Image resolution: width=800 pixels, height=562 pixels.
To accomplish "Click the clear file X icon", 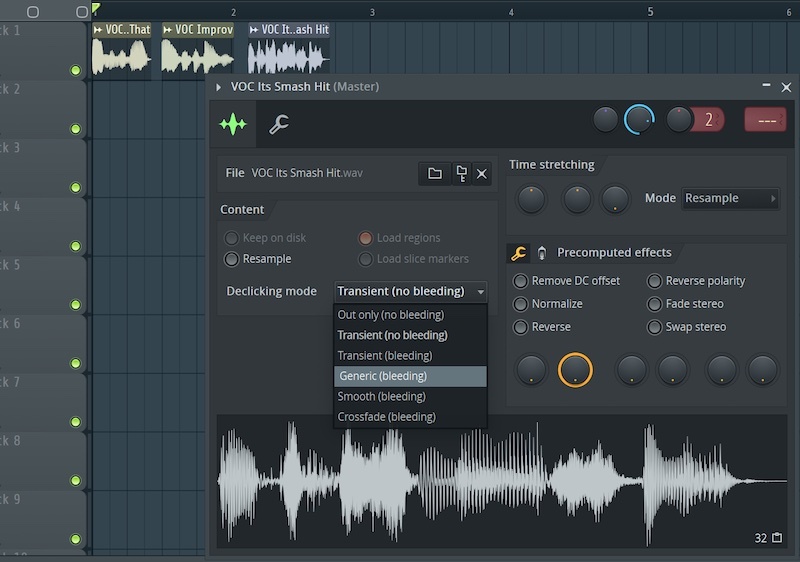I will [482, 173].
